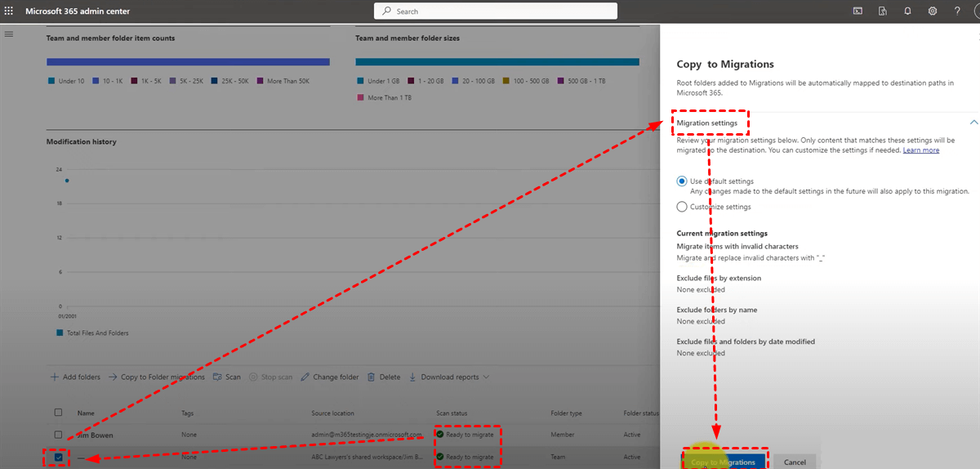Click Copy to Folder migrations command
Viewport: 980px width, 469px height.
tap(156, 377)
